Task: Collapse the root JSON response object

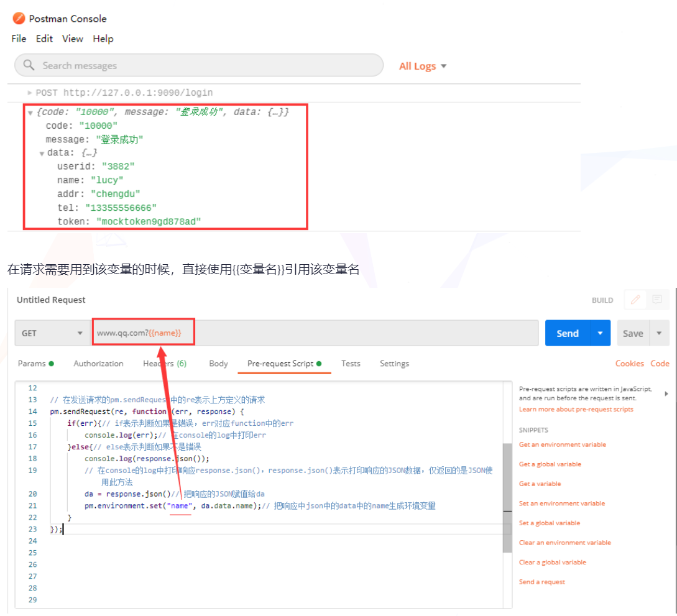Action: tap(30, 113)
